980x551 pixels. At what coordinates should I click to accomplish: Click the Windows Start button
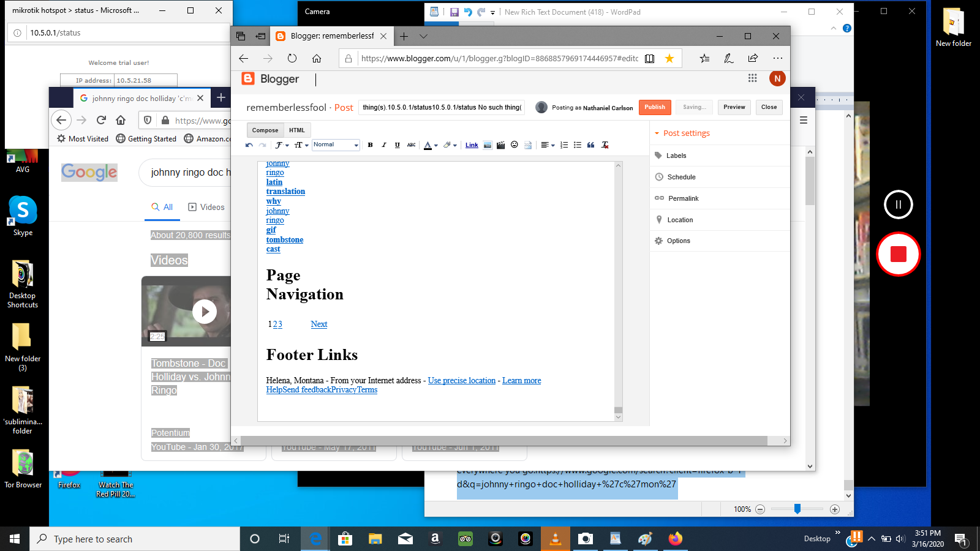(15, 539)
